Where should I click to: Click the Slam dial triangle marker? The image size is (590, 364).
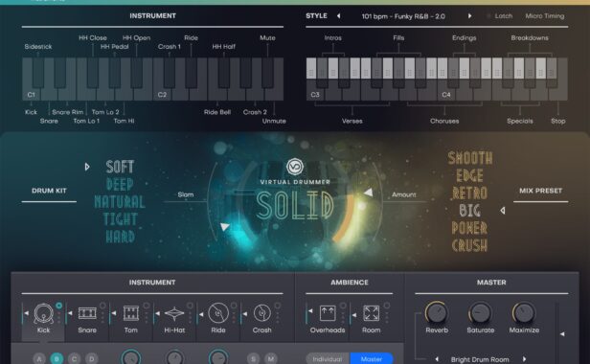[225, 227]
